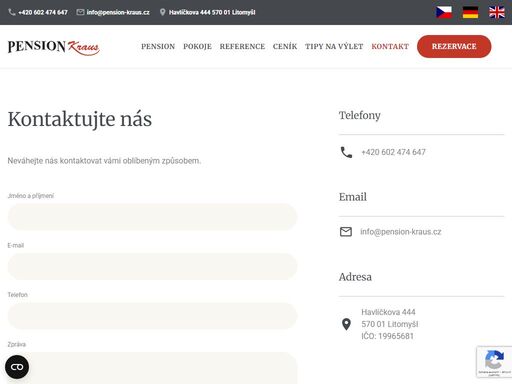Image resolution: width=512 pixels, height=384 pixels.
Task: Click the Jméno a příjmení label
Action: click(x=31, y=196)
